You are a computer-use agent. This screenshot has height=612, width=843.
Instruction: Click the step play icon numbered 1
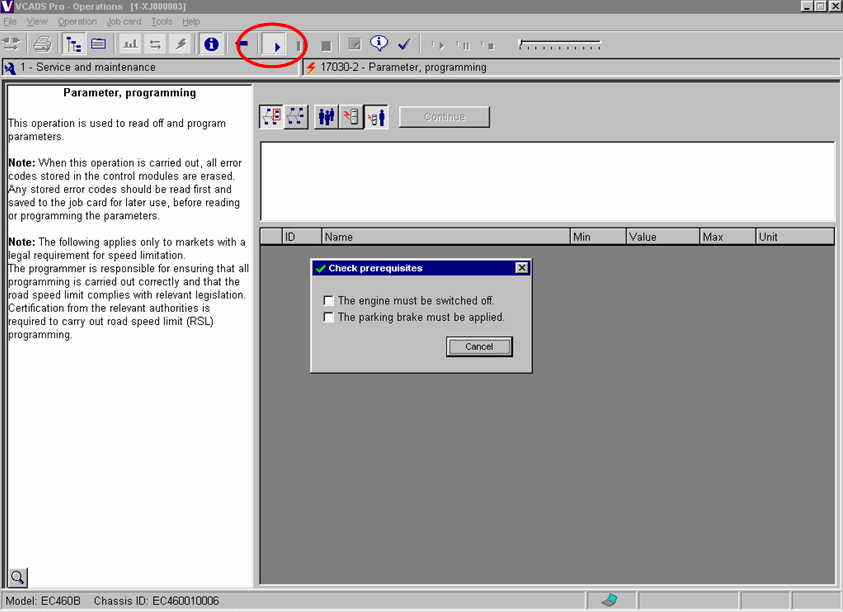coord(438,46)
